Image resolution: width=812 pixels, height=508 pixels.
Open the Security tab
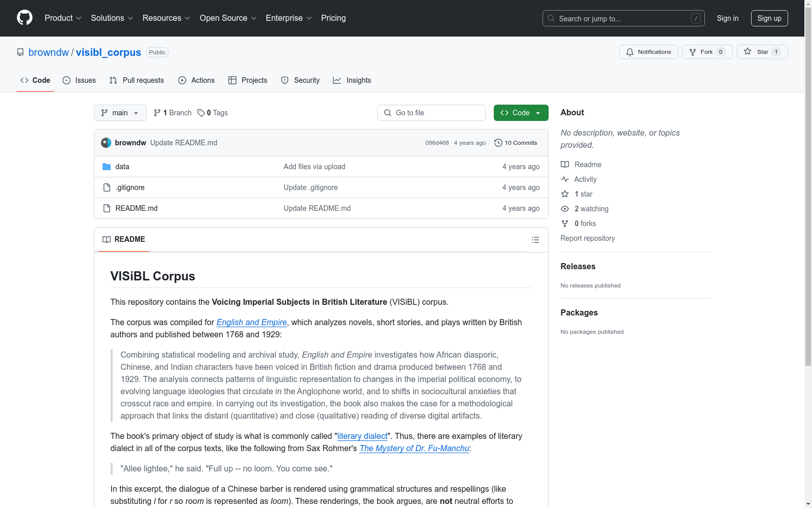(x=300, y=80)
